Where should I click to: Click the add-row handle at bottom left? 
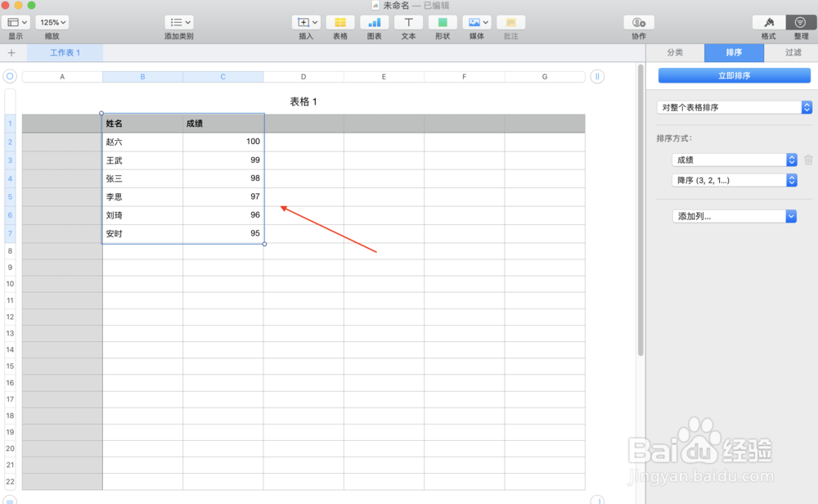pyautogui.click(x=10, y=501)
